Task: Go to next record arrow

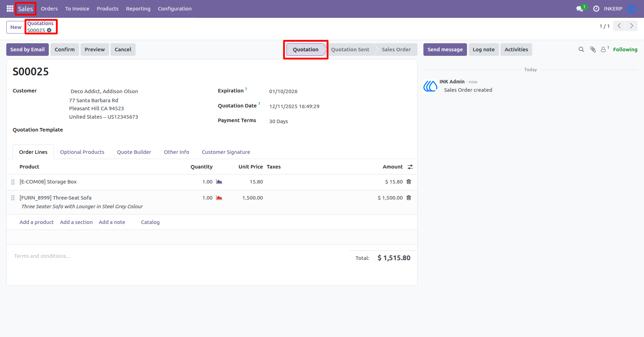Action: pyautogui.click(x=631, y=26)
